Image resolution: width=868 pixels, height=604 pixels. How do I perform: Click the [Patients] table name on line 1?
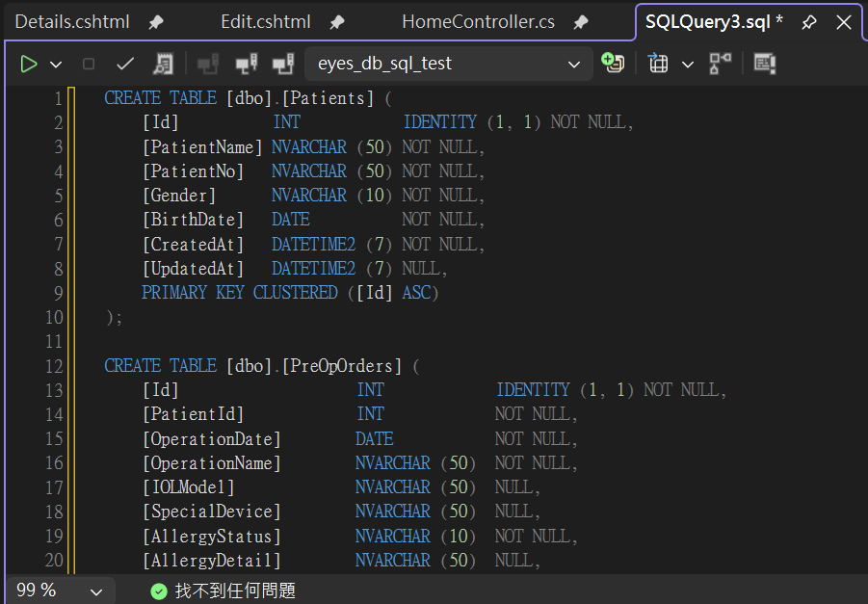click(328, 98)
